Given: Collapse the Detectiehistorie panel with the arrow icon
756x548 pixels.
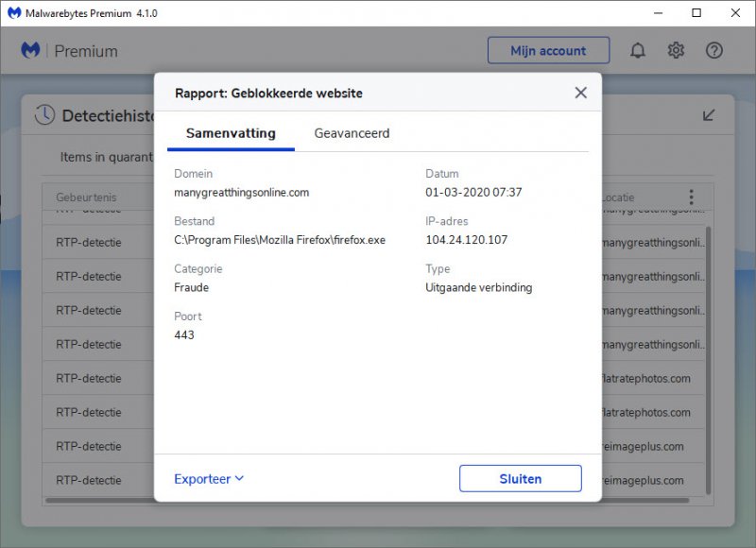Looking at the screenshot, I should pos(708,115).
